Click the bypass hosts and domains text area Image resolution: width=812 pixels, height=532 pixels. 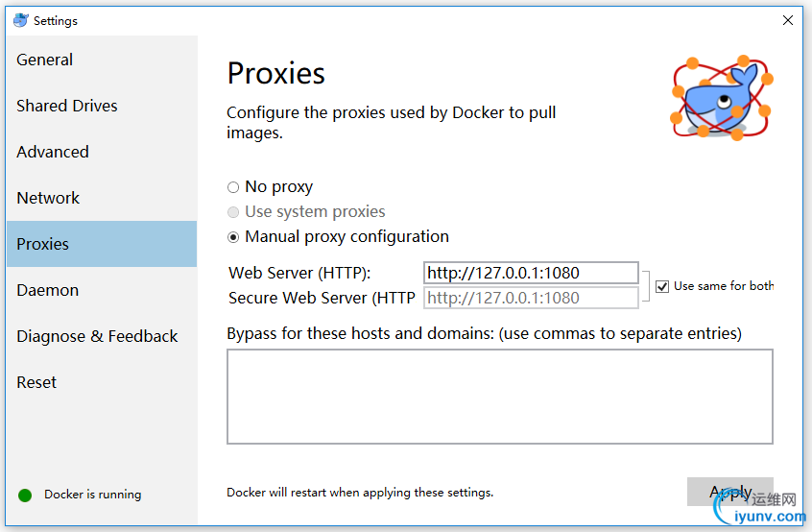coord(500,397)
